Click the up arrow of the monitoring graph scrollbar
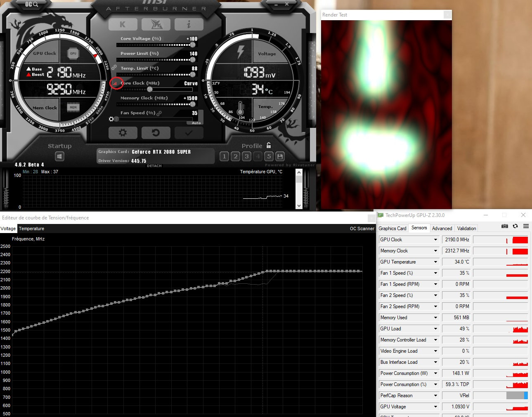The width and height of the screenshot is (532, 417). pos(299,172)
